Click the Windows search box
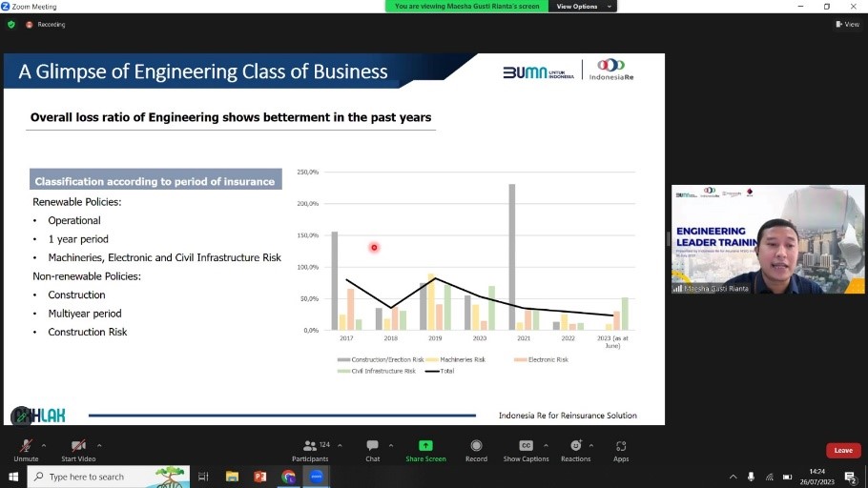Screen dimensions: 868x488 109,477
